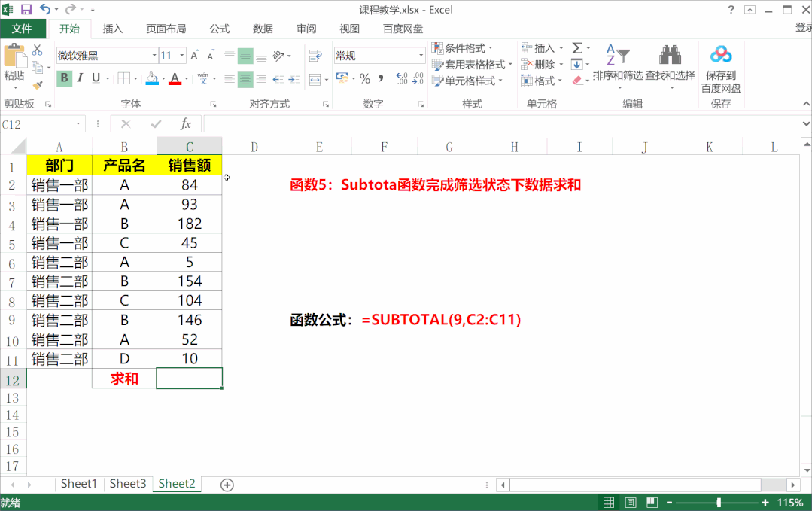Toggle Center horizontal alignment
The height and width of the screenshot is (511, 812).
[245, 79]
